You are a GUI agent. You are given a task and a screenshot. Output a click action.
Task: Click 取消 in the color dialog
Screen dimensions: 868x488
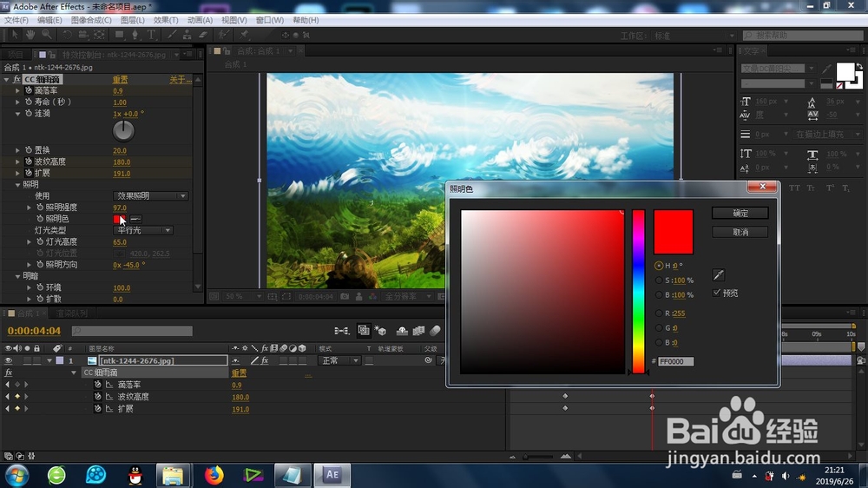pos(740,232)
